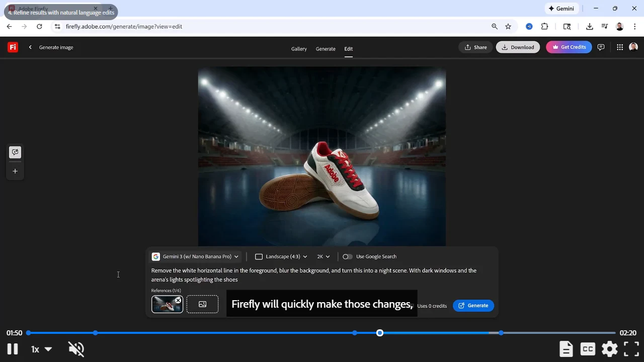Click the blue Generate button

click(x=473, y=306)
